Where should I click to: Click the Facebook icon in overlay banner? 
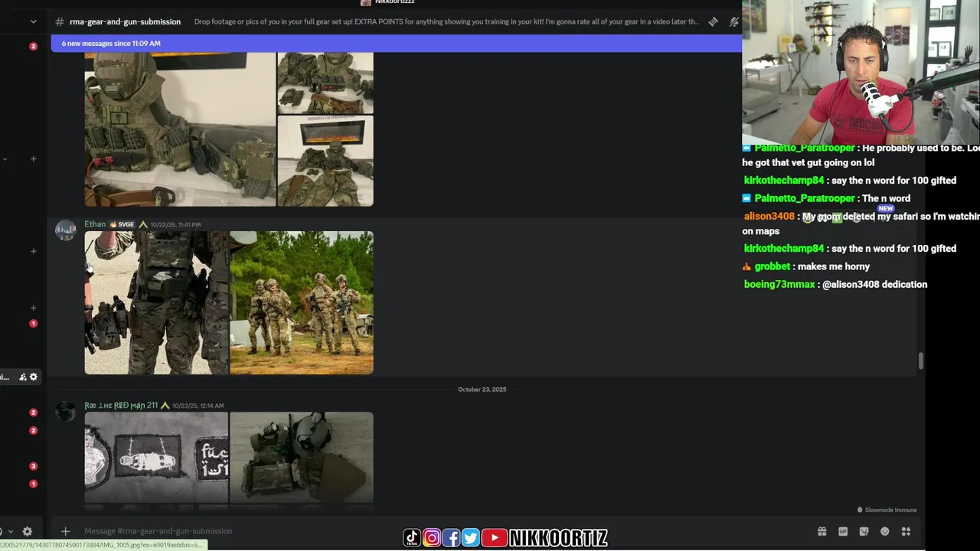click(452, 538)
